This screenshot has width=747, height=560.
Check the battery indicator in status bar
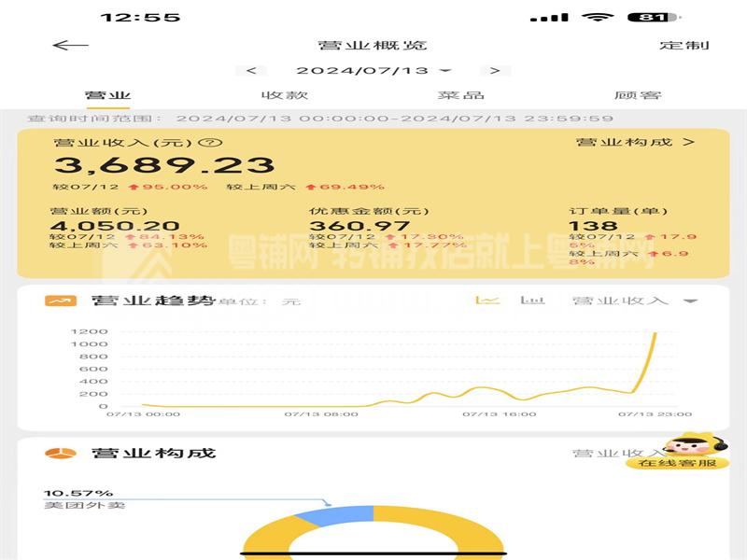pos(654,18)
